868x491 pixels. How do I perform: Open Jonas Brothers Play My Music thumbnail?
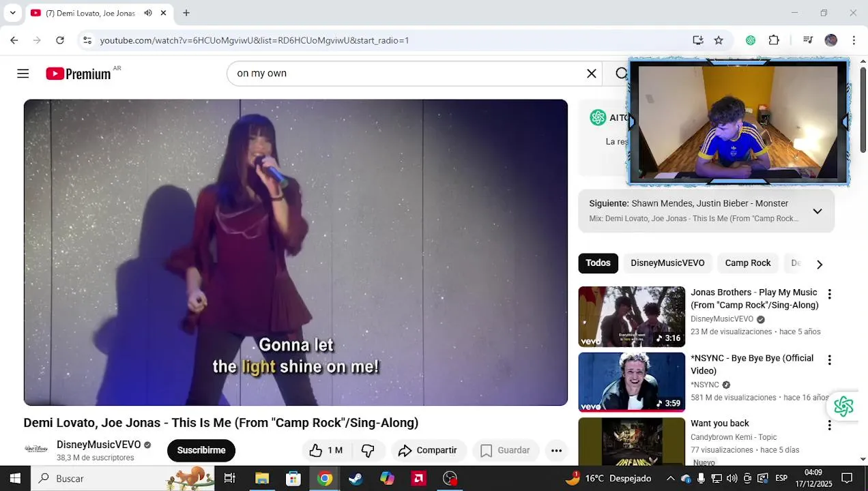click(x=632, y=316)
